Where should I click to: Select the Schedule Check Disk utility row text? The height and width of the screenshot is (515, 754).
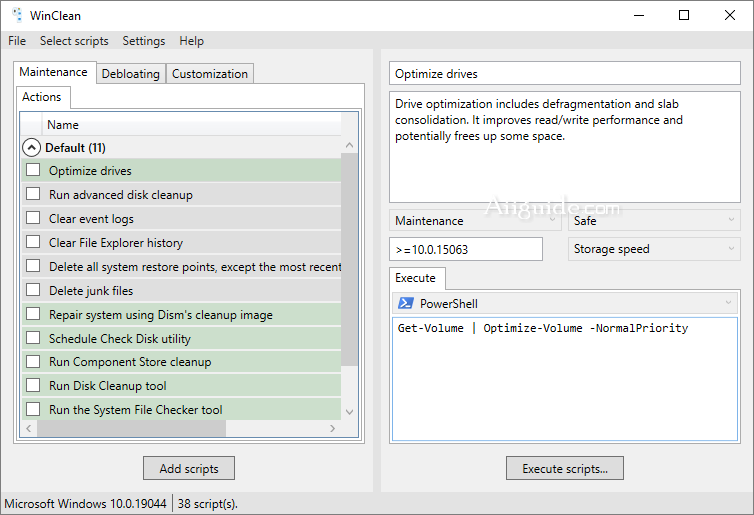coord(120,339)
